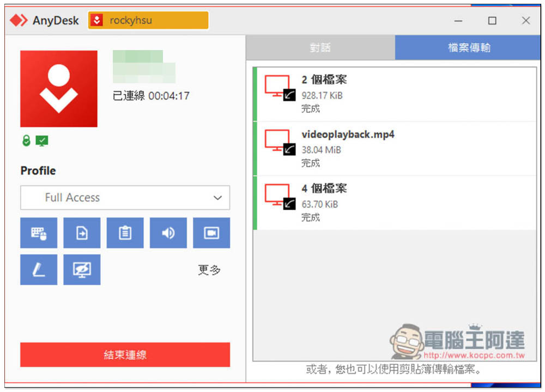Toggle privacy mode screen permission
This screenshot has width=545, height=392.
coord(82,269)
